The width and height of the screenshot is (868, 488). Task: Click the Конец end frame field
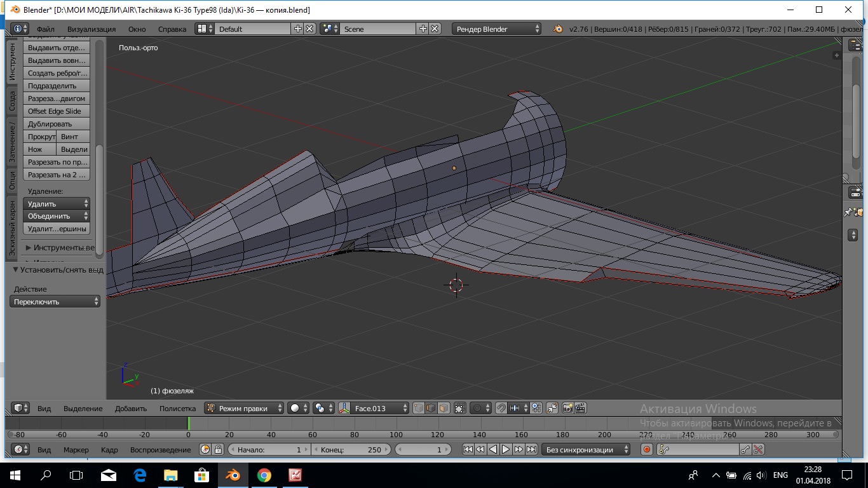point(351,450)
